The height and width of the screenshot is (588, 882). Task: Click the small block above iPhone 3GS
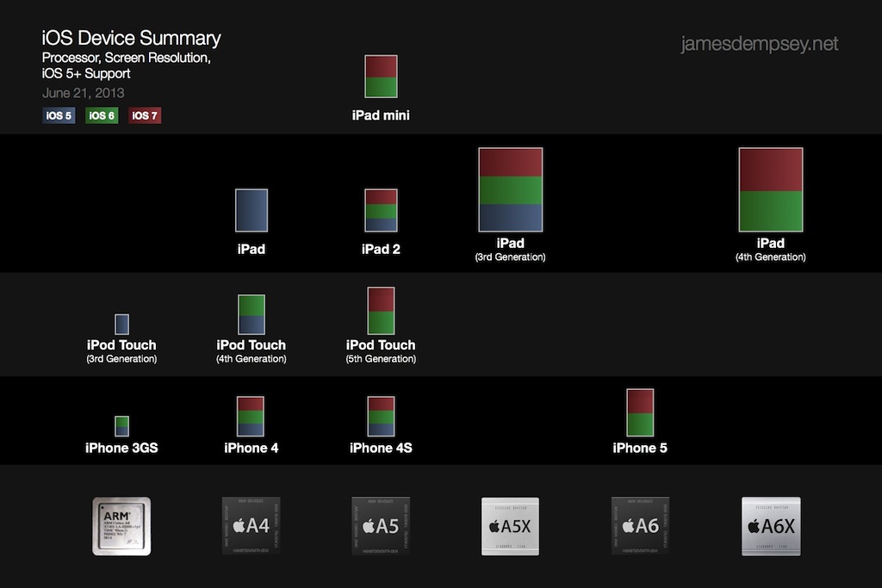pyautogui.click(x=122, y=426)
